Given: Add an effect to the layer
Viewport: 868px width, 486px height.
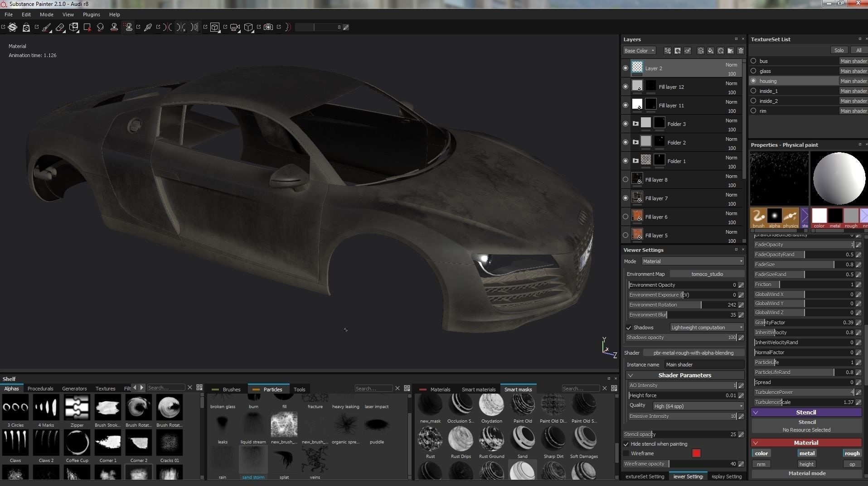Looking at the screenshot, I should coord(668,51).
